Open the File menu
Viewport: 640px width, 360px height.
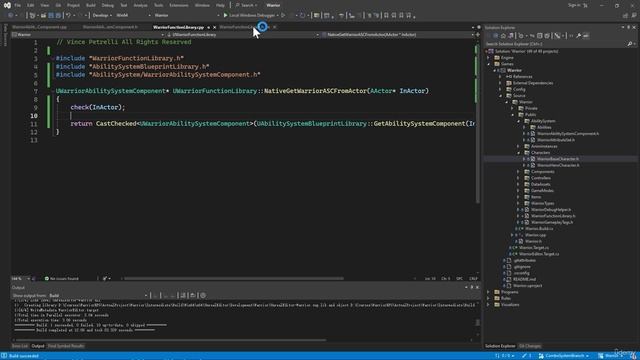tap(18, 5)
